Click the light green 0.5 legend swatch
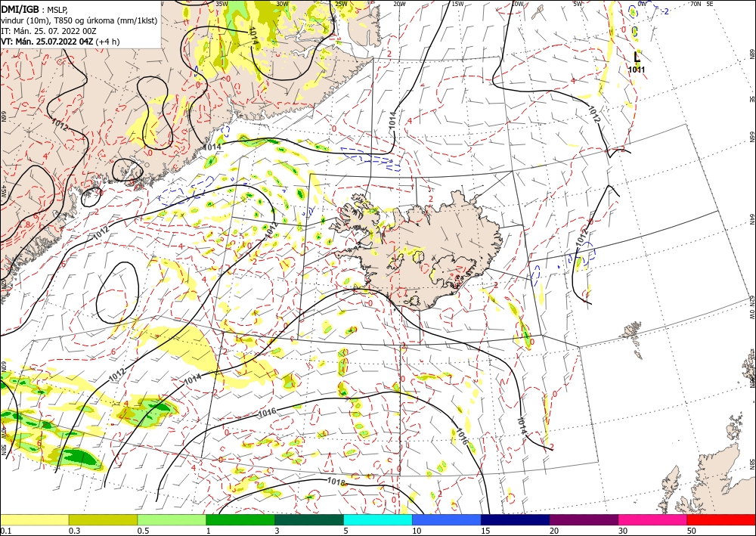756x536 pixels. [x=172, y=519]
